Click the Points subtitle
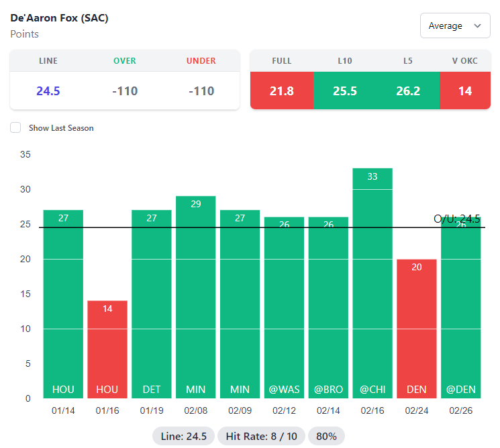The image size is (500, 448). click(25, 34)
